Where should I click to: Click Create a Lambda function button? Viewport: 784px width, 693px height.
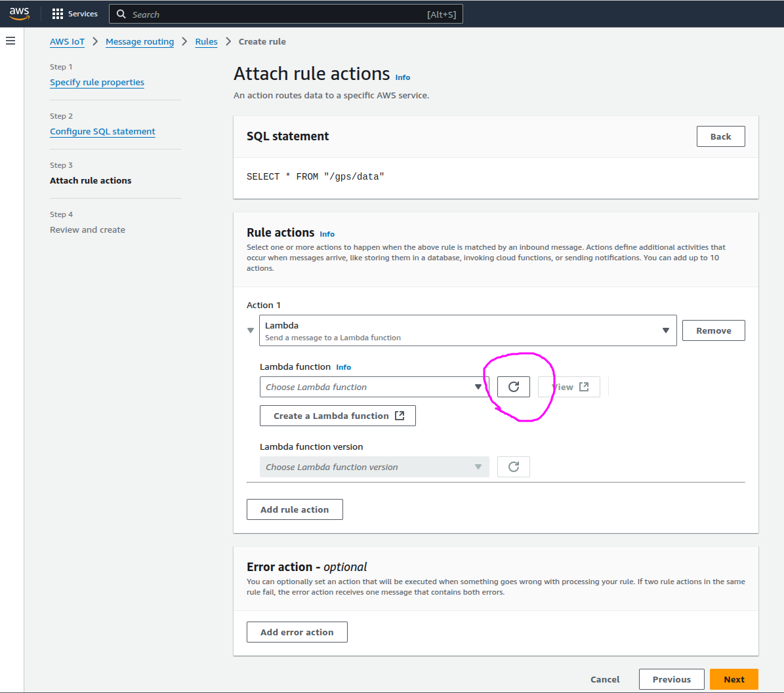(x=338, y=416)
